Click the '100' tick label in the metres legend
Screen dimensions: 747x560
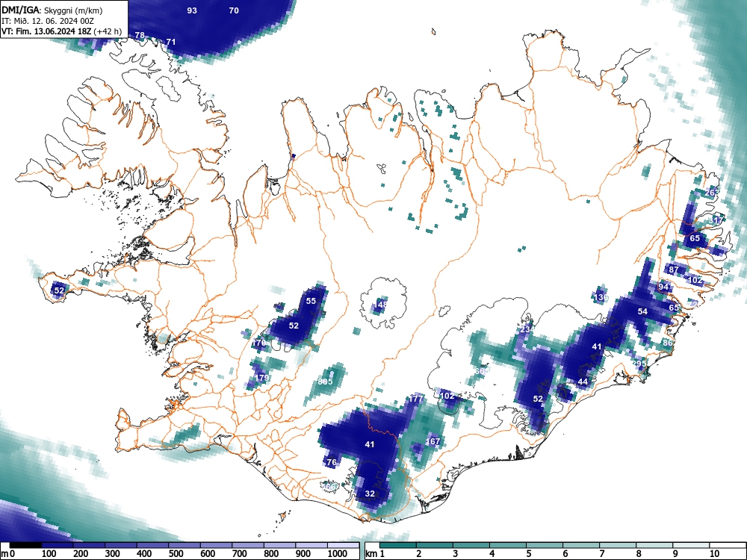(x=49, y=554)
